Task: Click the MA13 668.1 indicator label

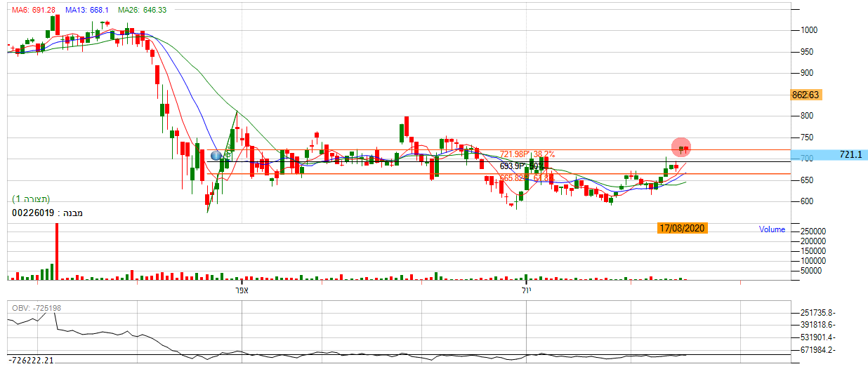Action: [86, 11]
